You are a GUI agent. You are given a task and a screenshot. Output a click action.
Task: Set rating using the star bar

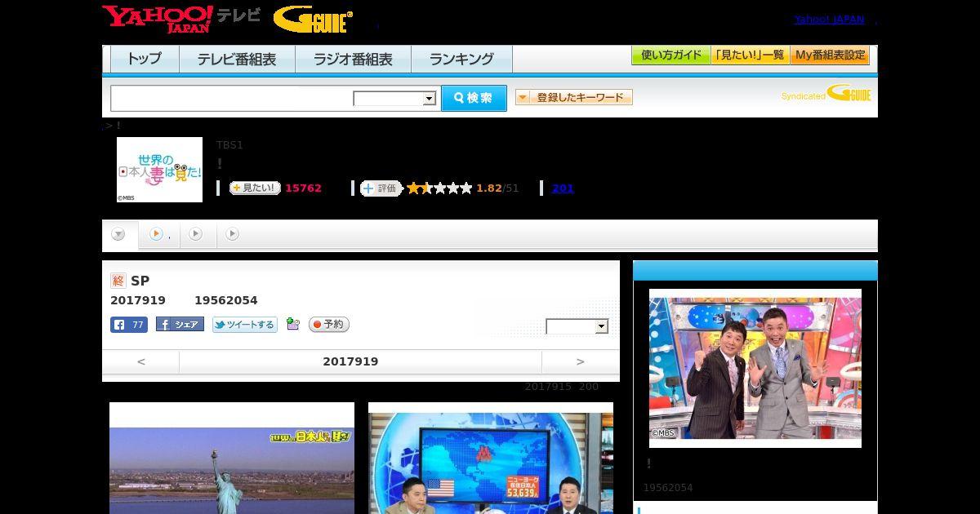coord(439,188)
